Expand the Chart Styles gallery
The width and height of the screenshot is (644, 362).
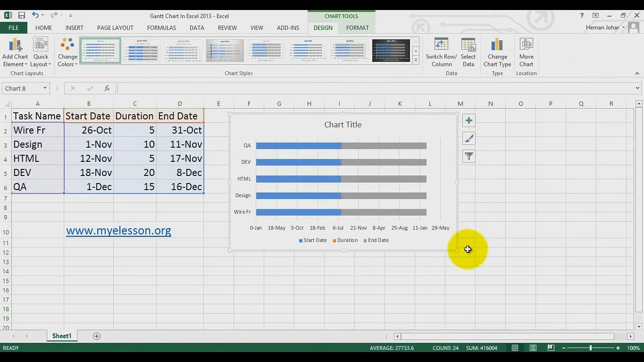point(416,60)
